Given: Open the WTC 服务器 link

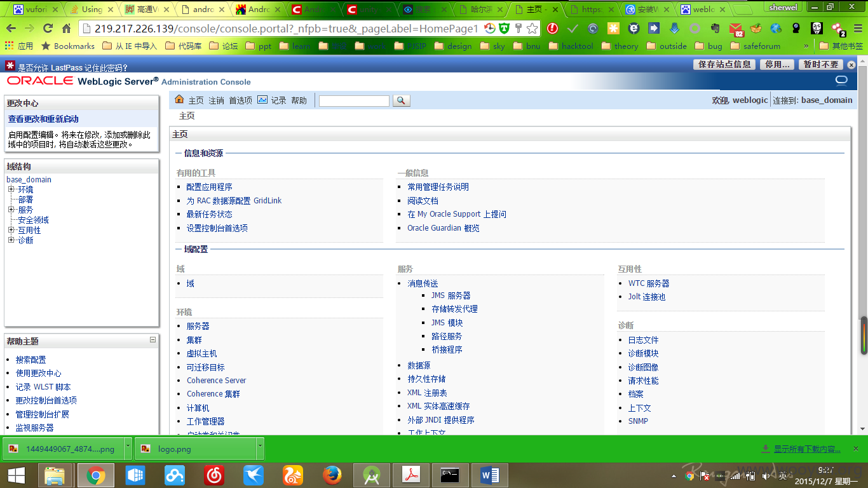Looking at the screenshot, I should 649,283.
